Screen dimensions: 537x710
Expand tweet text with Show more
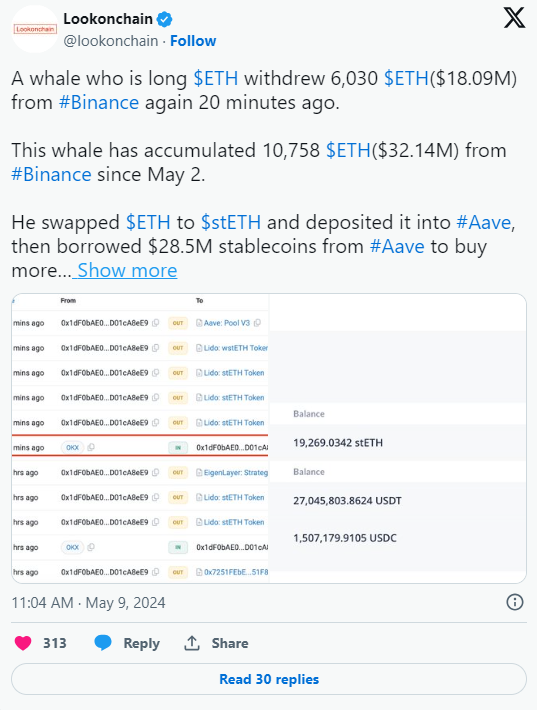coord(127,270)
